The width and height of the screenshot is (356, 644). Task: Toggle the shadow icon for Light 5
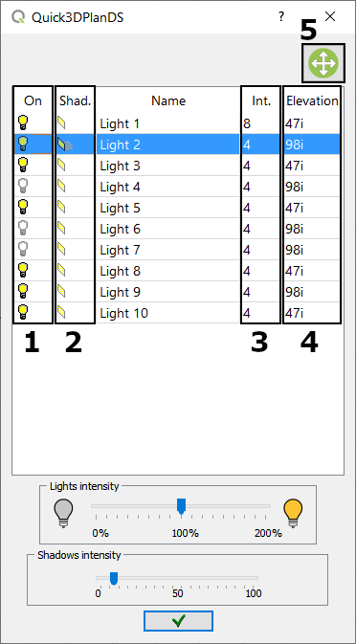click(61, 208)
